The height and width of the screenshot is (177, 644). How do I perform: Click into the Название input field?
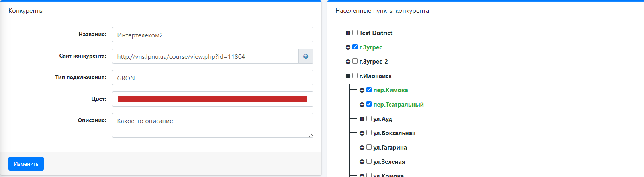[x=212, y=35]
